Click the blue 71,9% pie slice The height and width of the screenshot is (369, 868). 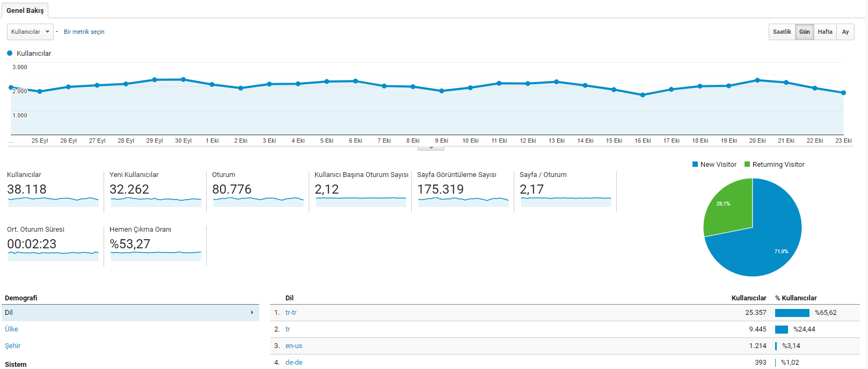point(768,241)
